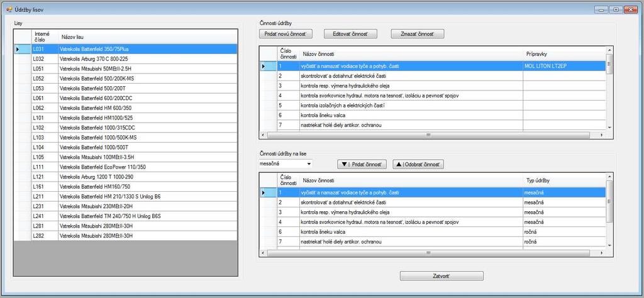Screen dimensions: 644x298
Task: Click 'ročná' cell in 'nastriekať holé diely' row
Action: click(x=564, y=242)
